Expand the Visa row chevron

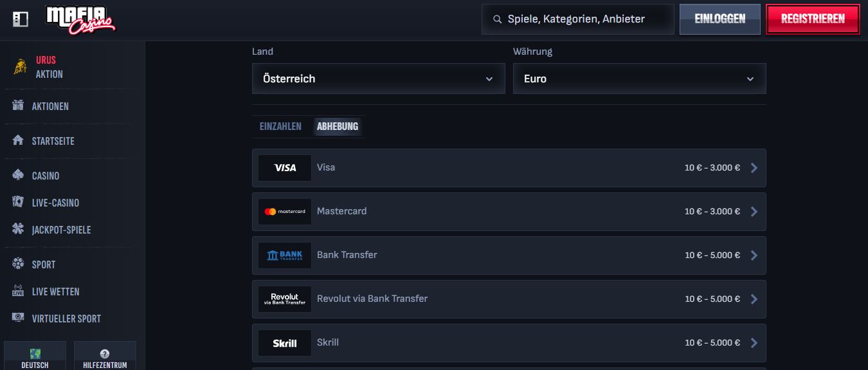754,168
